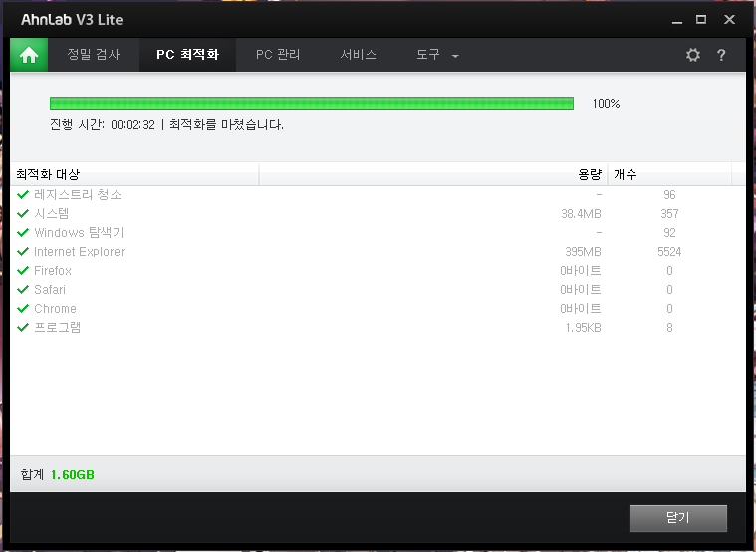The width and height of the screenshot is (756, 552).
Task: Click the 1.60GB total value
Action: tap(73, 475)
